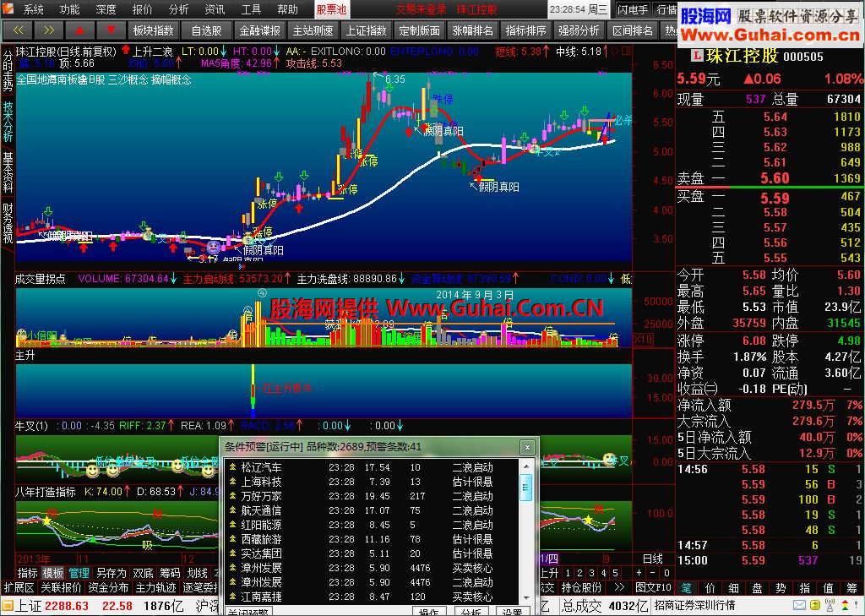Click the antenna signal icon in status bar
Viewport: 865px width, 616px height.
pyautogui.click(x=829, y=606)
